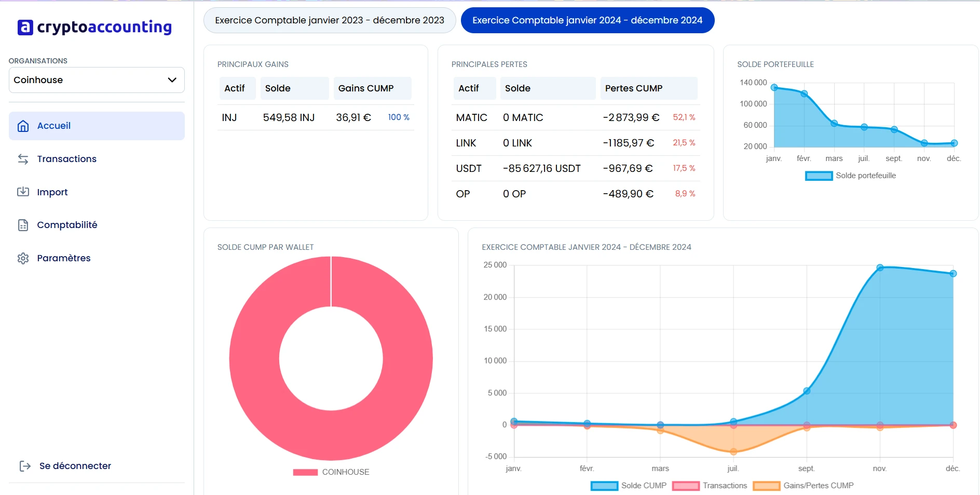
Task: Click the cryptoaccounting logo icon
Action: pos(25,26)
